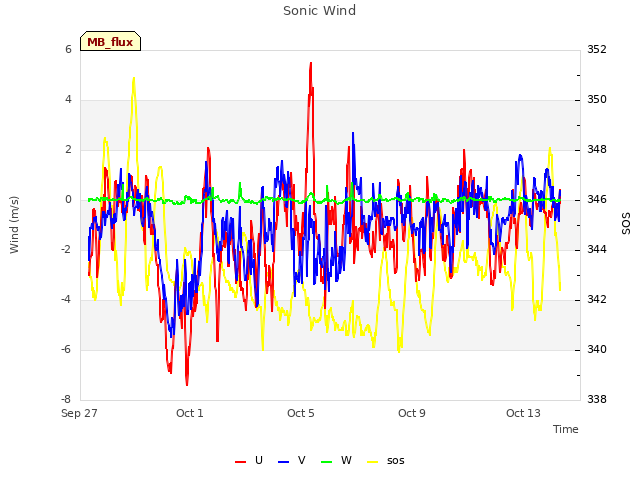640x480 pixels.
Task: Click the 6 left axis value
Action: 68,49
